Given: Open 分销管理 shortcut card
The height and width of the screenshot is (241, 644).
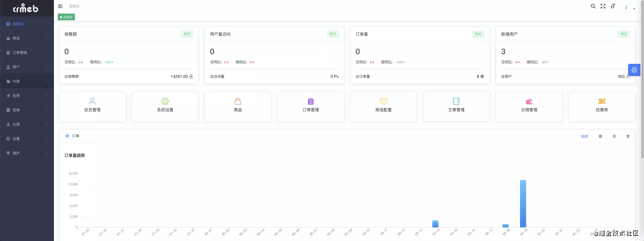Looking at the screenshot, I should [529, 106].
